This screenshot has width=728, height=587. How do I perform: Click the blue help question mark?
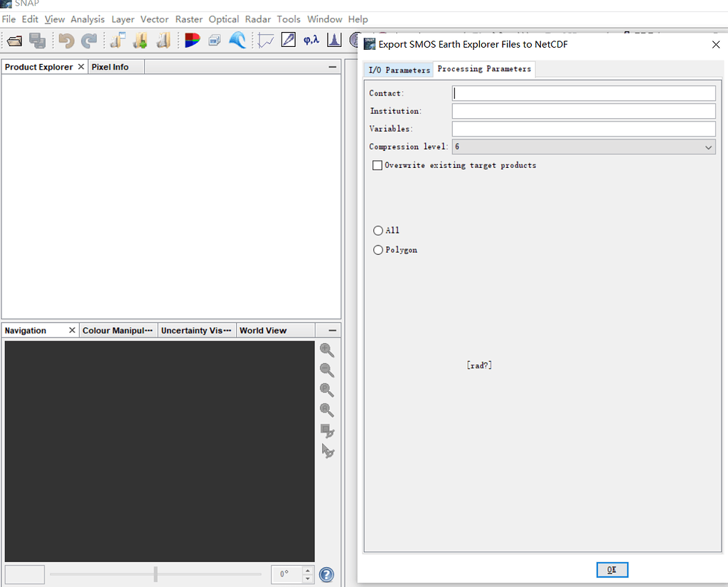pyautogui.click(x=326, y=574)
